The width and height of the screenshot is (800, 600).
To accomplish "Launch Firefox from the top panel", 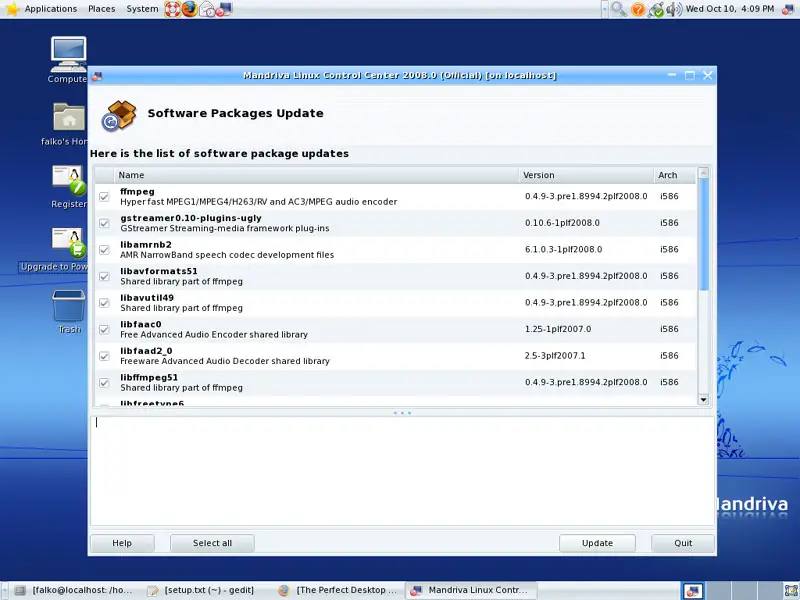I will click(x=188, y=9).
